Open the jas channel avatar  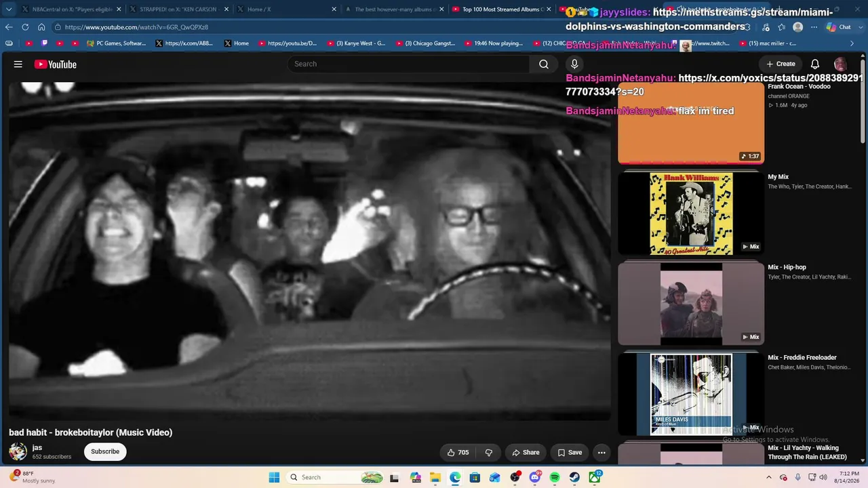click(18, 451)
